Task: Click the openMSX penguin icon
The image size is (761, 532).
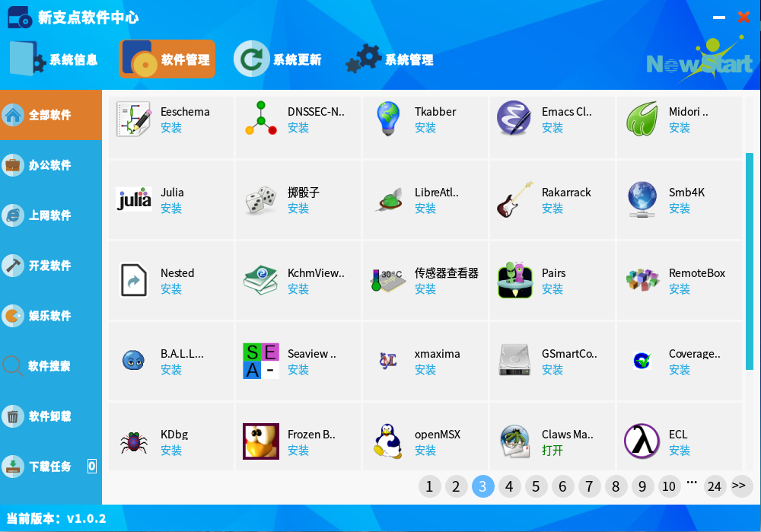Action: pos(388,441)
